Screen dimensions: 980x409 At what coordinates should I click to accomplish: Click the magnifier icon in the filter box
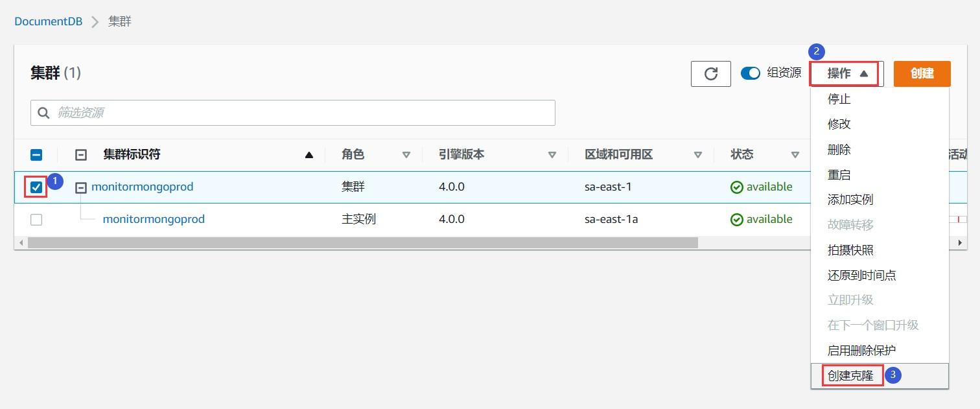[43, 112]
